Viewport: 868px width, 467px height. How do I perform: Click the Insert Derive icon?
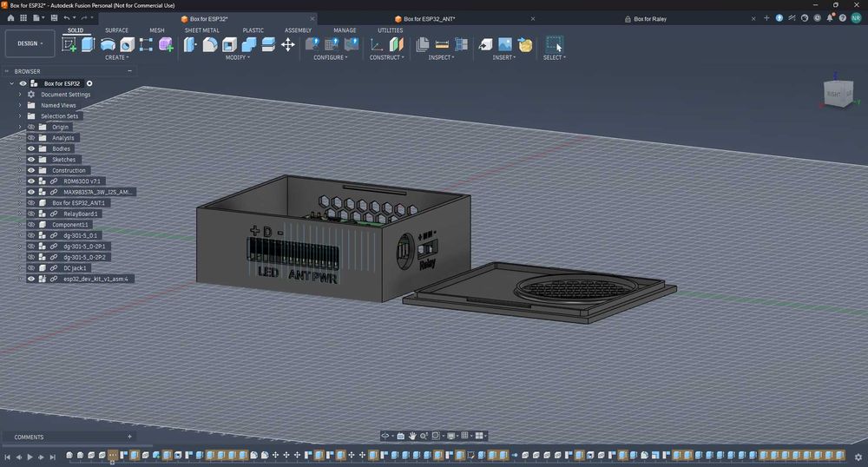coord(485,44)
